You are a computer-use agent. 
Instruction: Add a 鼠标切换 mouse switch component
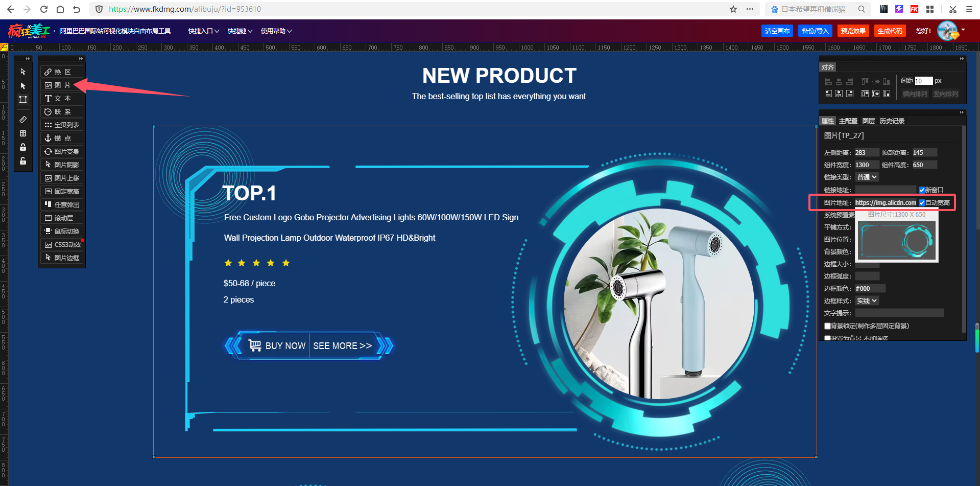click(62, 232)
